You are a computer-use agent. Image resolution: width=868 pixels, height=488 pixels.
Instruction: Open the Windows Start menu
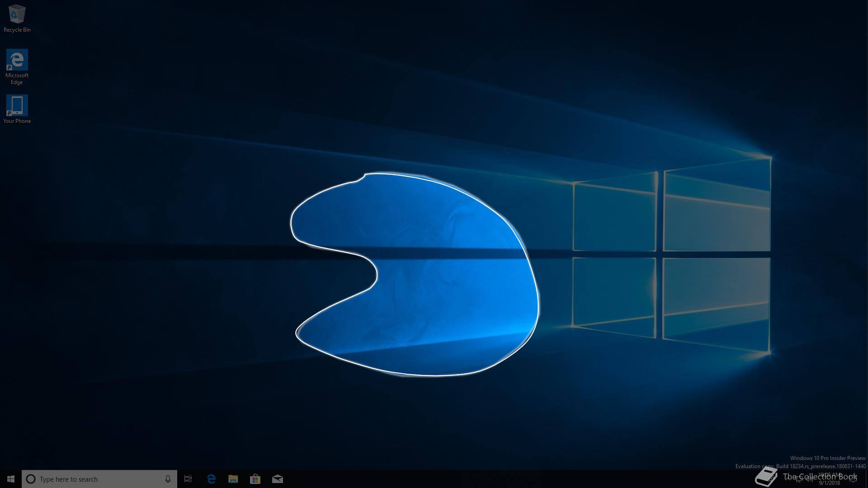[x=11, y=479]
